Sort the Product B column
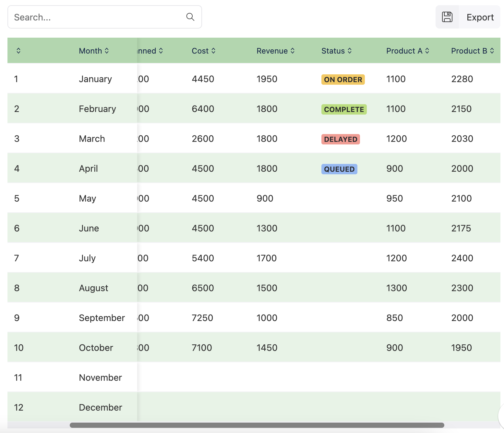The width and height of the screenshot is (504, 433). pos(492,51)
